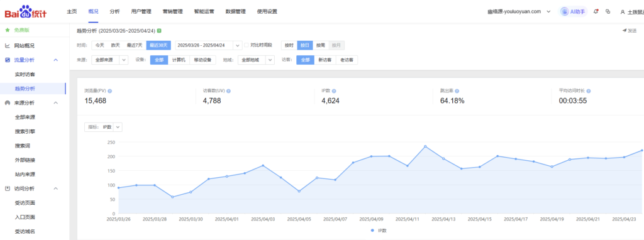This screenshot has height=240, width=644.
Task: Click the 访问分析 sidebar icon
Action: pyautogui.click(x=8, y=188)
